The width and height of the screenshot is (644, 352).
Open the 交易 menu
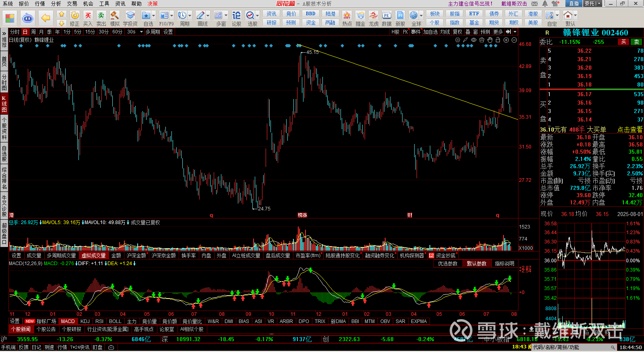72,4
